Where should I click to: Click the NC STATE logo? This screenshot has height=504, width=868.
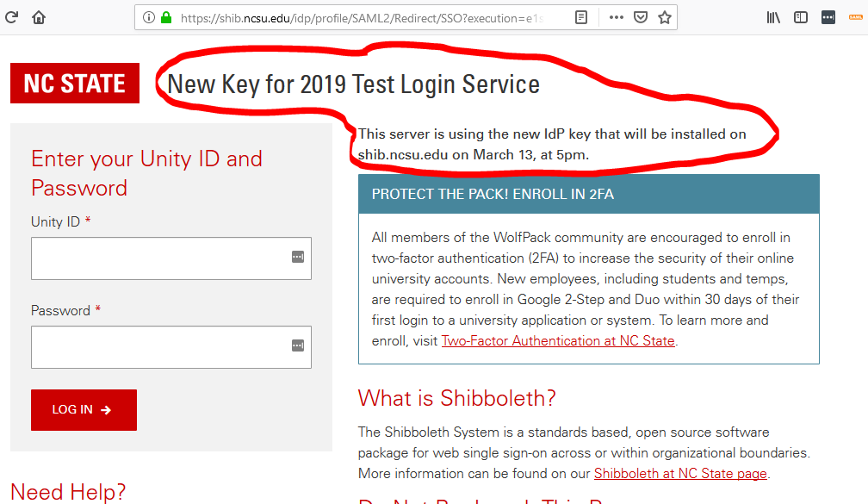tap(75, 83)
